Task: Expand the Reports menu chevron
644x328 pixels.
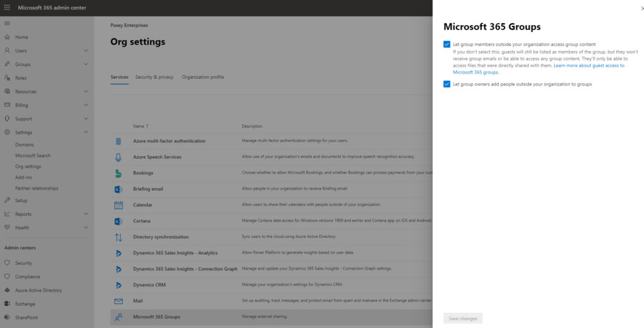Action: pyautogui.click(x=86, y=213)
